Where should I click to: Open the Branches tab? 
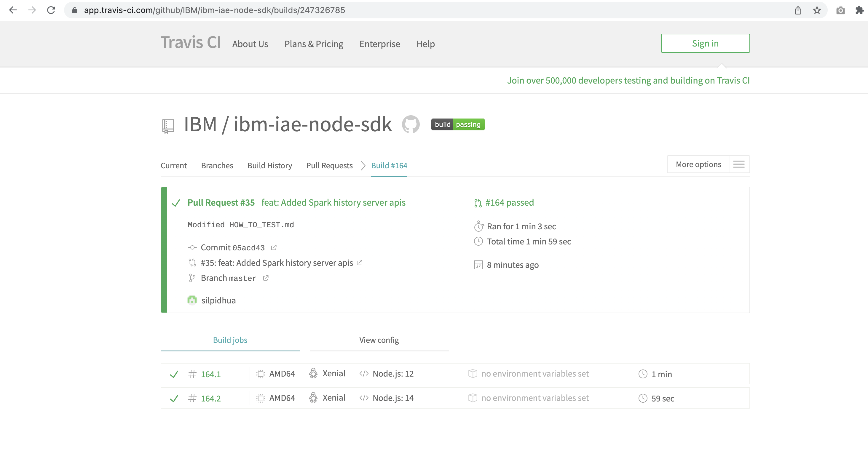(x=217, y=166)
